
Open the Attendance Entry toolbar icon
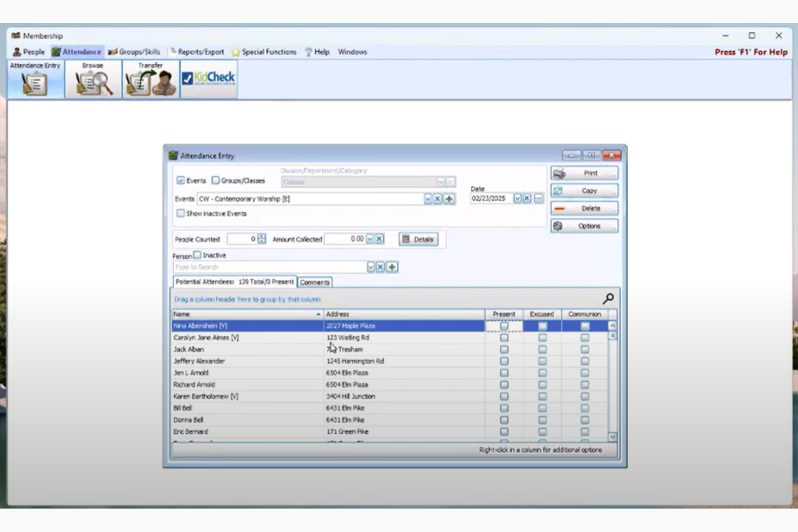(36, 79)
